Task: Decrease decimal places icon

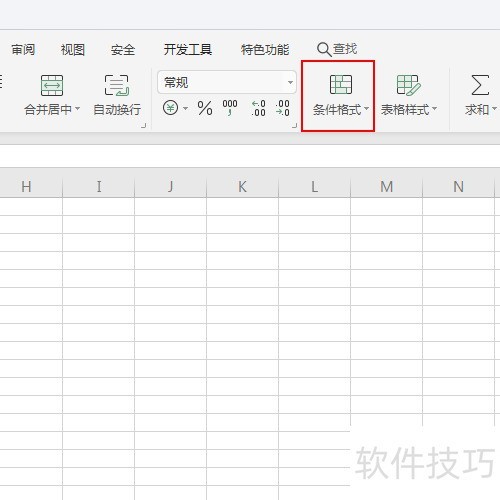Action: [x=282, y=108]
